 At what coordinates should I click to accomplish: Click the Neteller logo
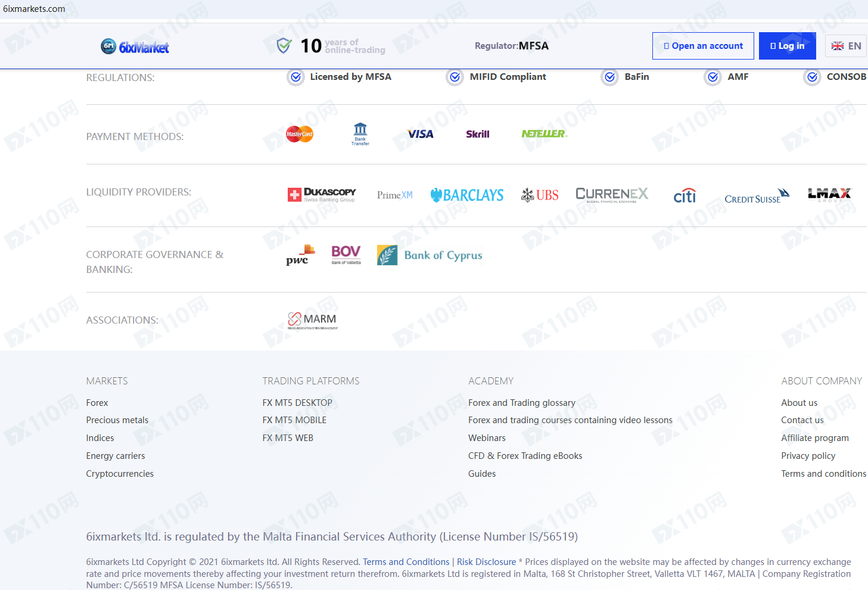coord(544,134)
